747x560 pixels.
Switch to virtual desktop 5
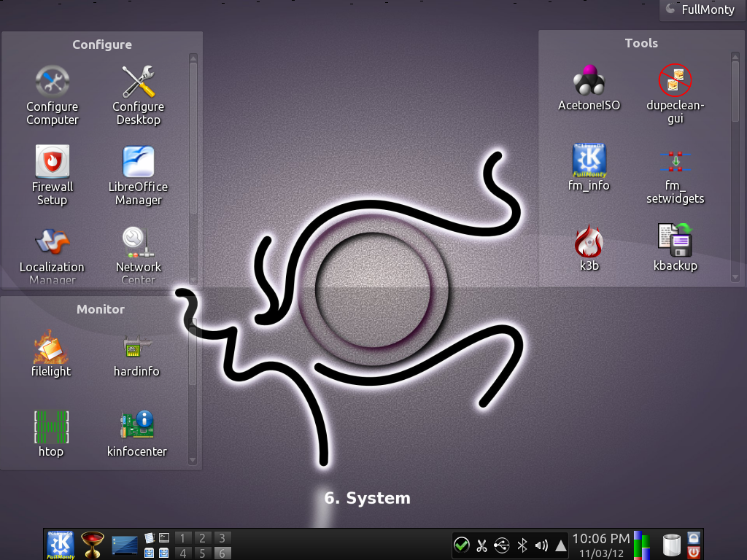coord(203,553)
